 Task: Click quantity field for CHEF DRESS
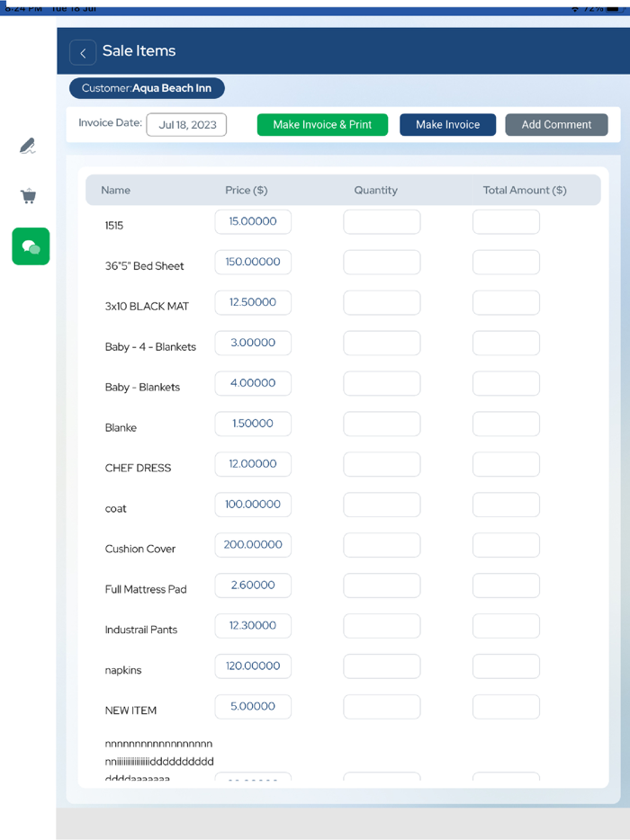382,464
